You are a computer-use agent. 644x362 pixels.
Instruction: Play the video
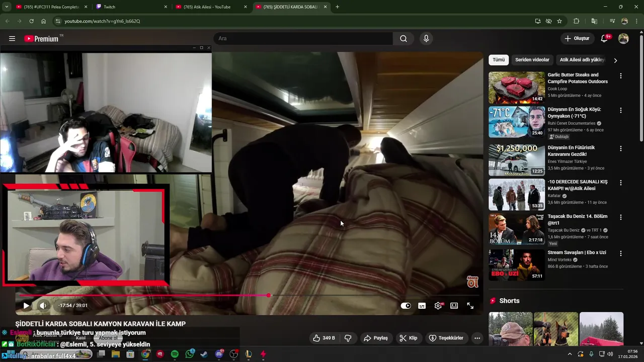click(26, 305)
